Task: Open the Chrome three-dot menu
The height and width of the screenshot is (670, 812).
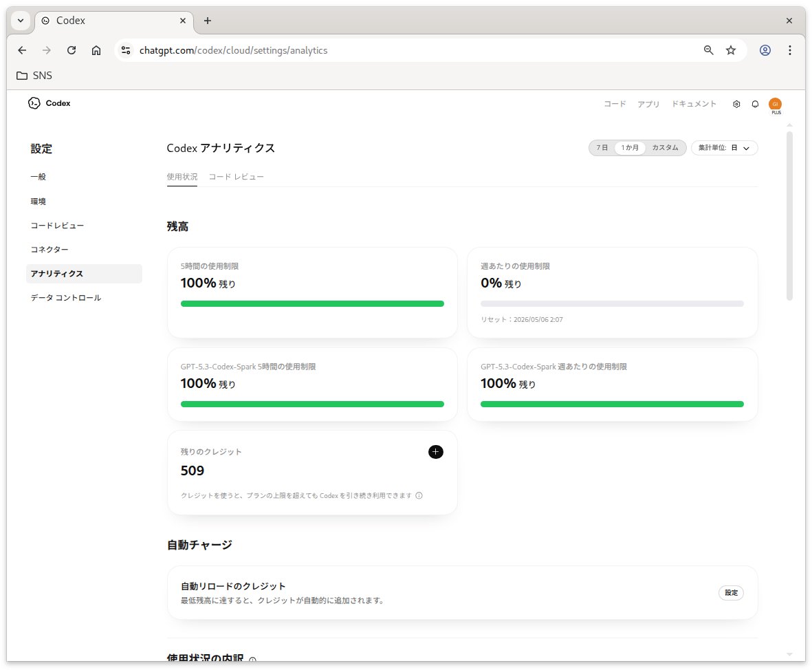Action: coord(790,50)
